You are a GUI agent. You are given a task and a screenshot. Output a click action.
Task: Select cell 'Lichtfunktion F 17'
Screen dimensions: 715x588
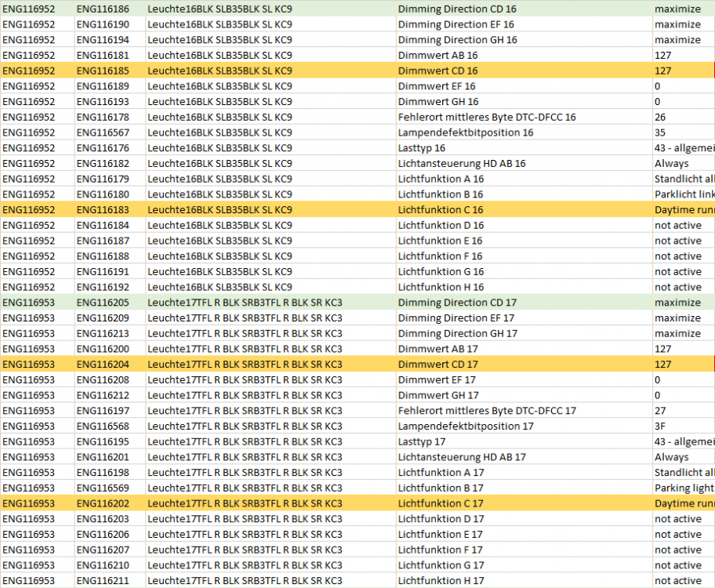(x=524, y=550)
